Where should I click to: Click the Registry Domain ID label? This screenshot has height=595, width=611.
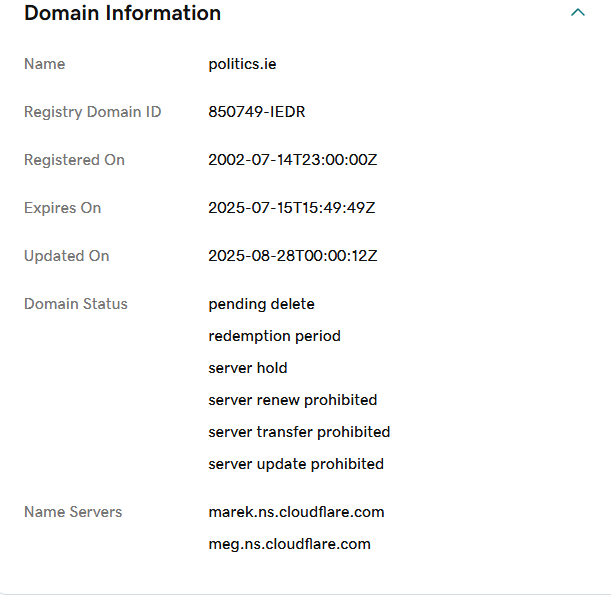pyautogui.click(x=92, y=112)
